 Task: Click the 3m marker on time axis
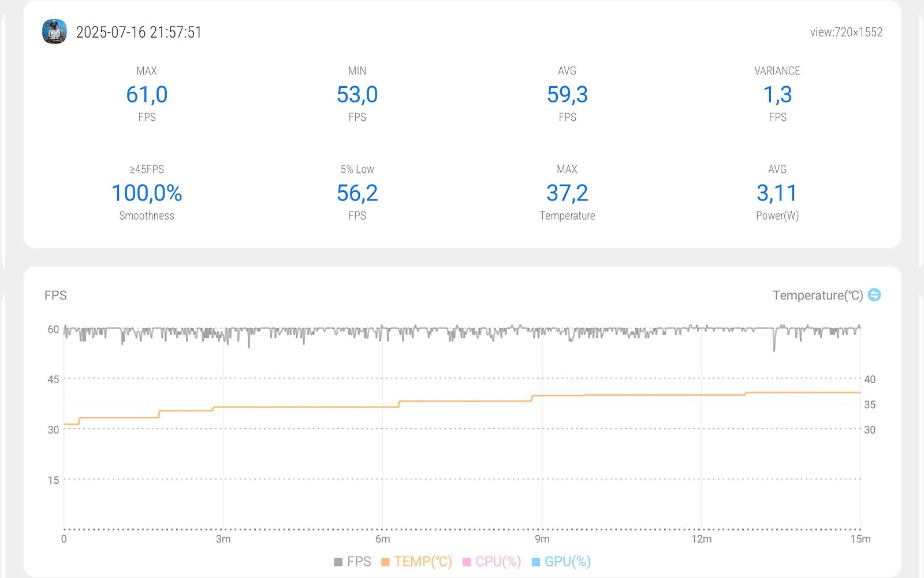[223, 539]
